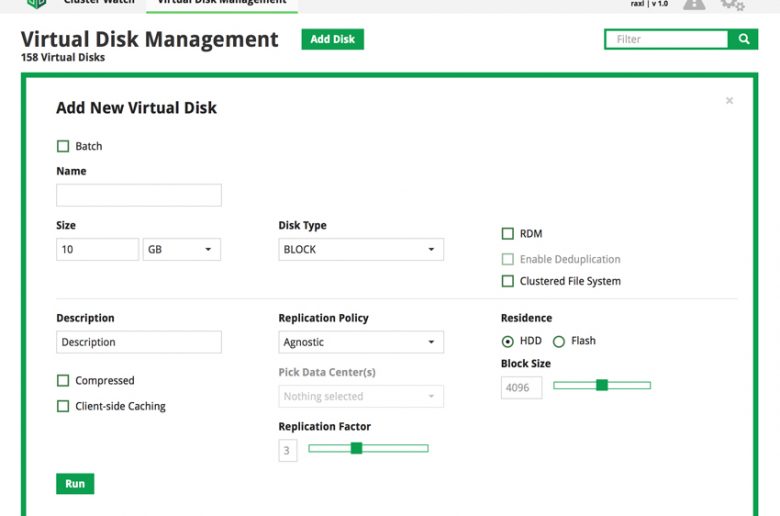
Task: Adjust the Block Size slider handle
Action: point(602,385)
